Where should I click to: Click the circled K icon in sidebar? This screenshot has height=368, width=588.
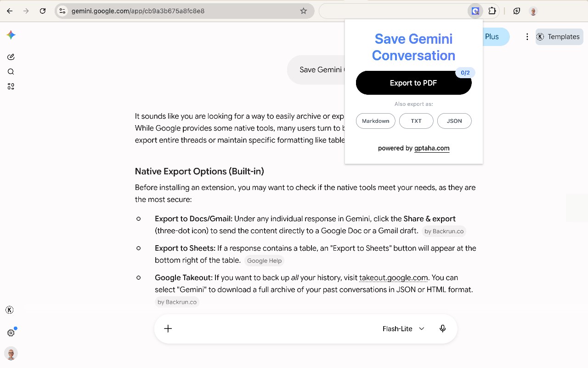click(9, 310)
